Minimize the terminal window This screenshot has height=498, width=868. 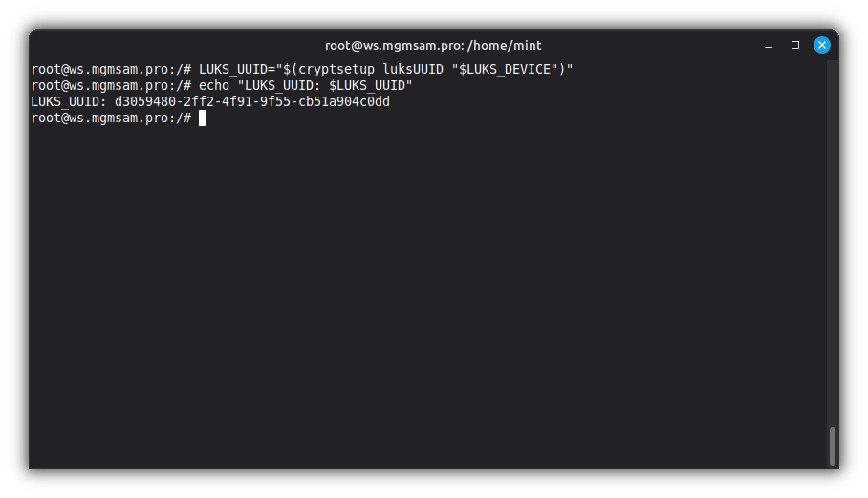click(769, 45)
